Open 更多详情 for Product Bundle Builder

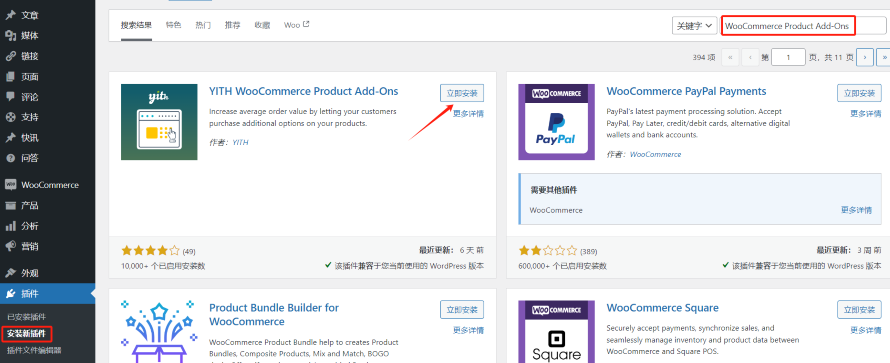tap(468, 330)
